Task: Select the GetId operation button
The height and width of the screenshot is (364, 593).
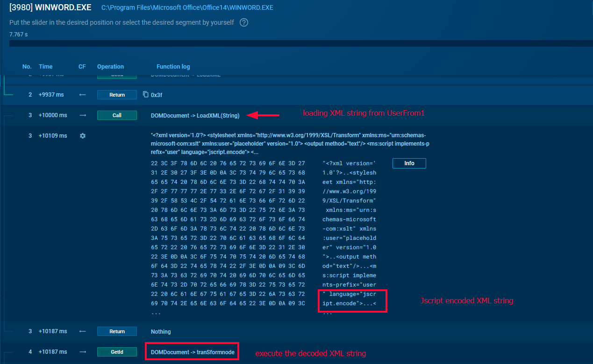Action: pos(117,352)
